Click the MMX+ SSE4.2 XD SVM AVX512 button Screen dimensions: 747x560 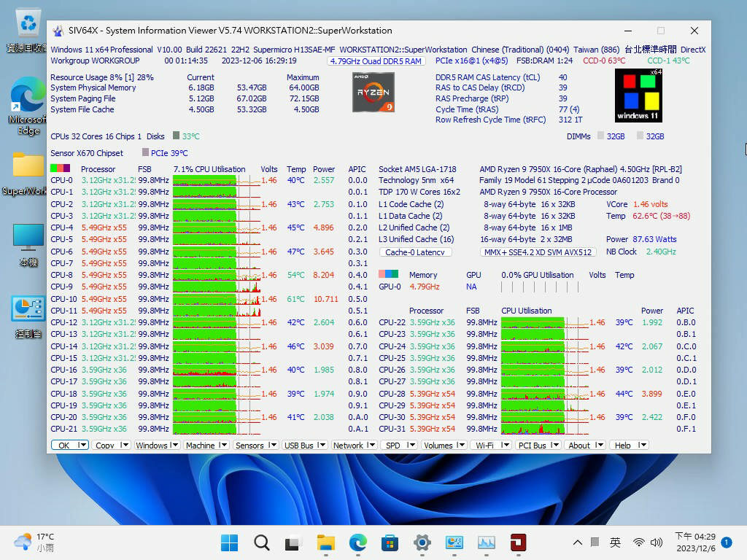pos(538,252)
